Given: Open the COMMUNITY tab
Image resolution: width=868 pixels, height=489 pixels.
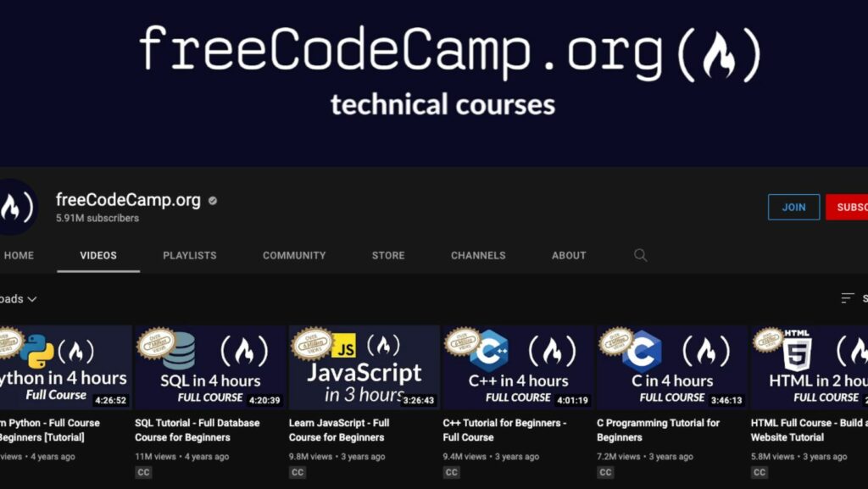Looking at the screenshot, I should point(294,255).
